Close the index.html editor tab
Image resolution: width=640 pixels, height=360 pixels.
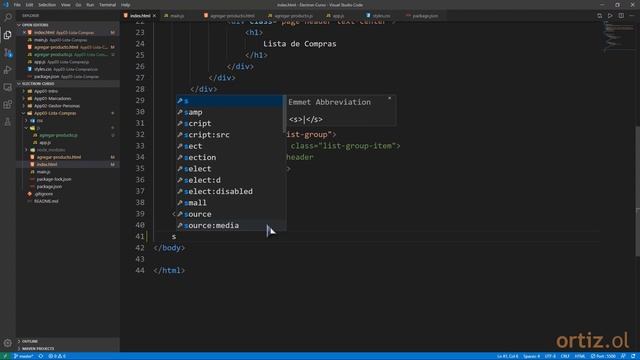coord(154,16)
